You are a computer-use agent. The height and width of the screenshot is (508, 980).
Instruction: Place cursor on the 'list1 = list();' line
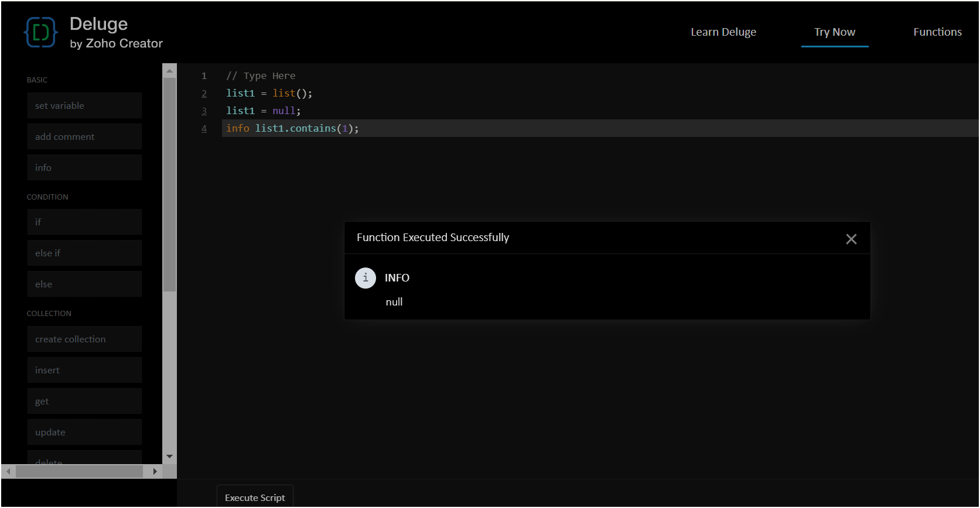pyautogui.click(x=269, y=93)
